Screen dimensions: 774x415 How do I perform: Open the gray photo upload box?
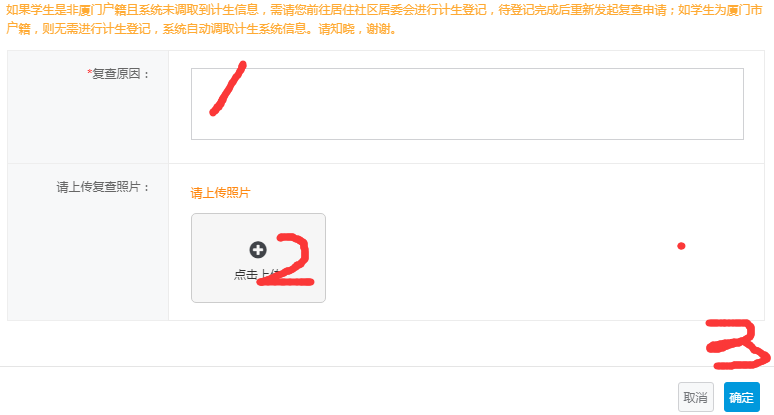pos(258,258)
